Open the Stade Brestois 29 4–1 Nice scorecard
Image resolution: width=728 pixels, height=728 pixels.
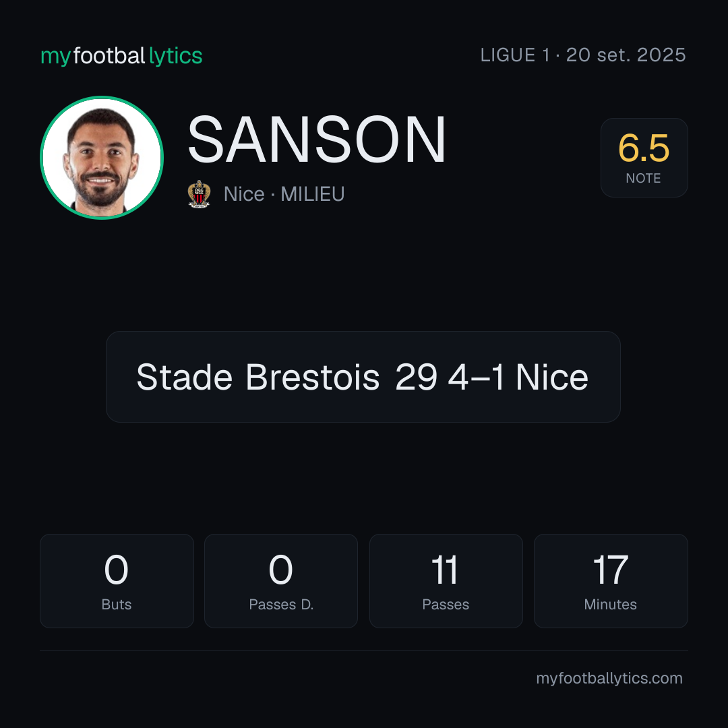[x=363, y=377]
